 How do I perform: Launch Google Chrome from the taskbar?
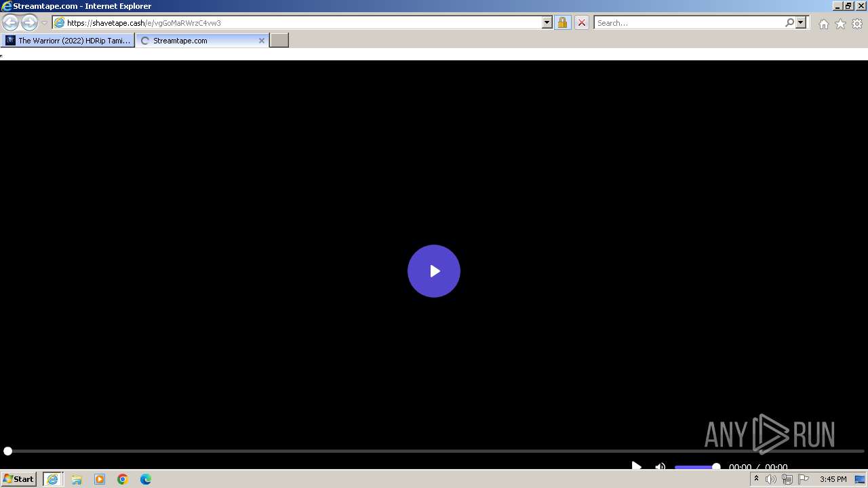point(123,479)
